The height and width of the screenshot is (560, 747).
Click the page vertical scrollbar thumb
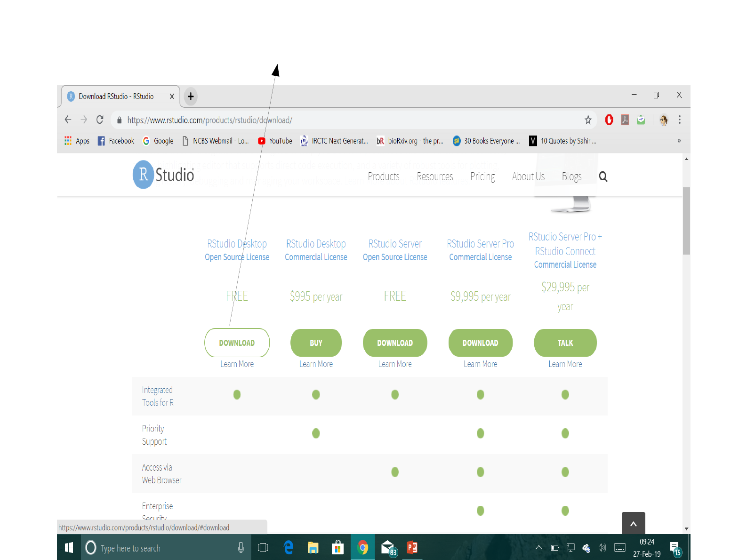[x=686, y=221]
